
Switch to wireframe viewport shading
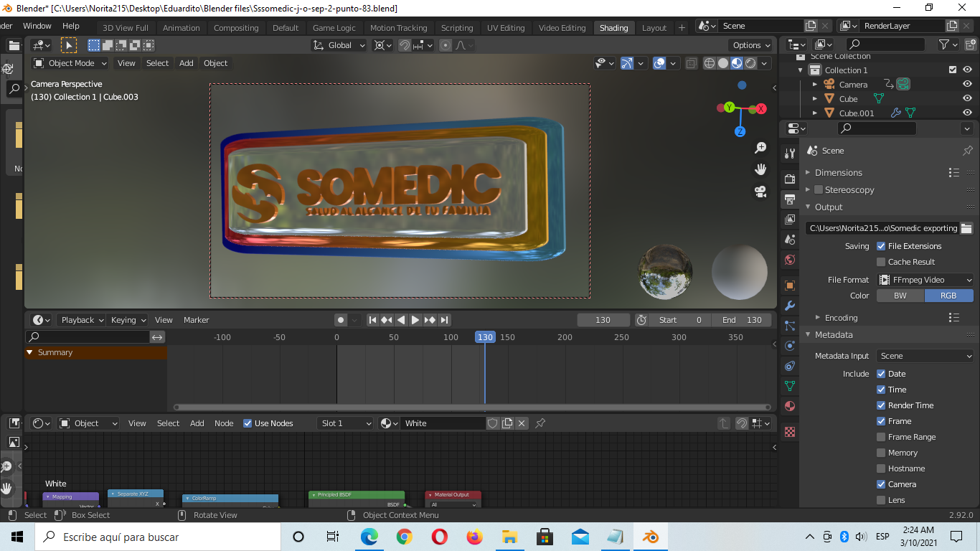point(710,63)
